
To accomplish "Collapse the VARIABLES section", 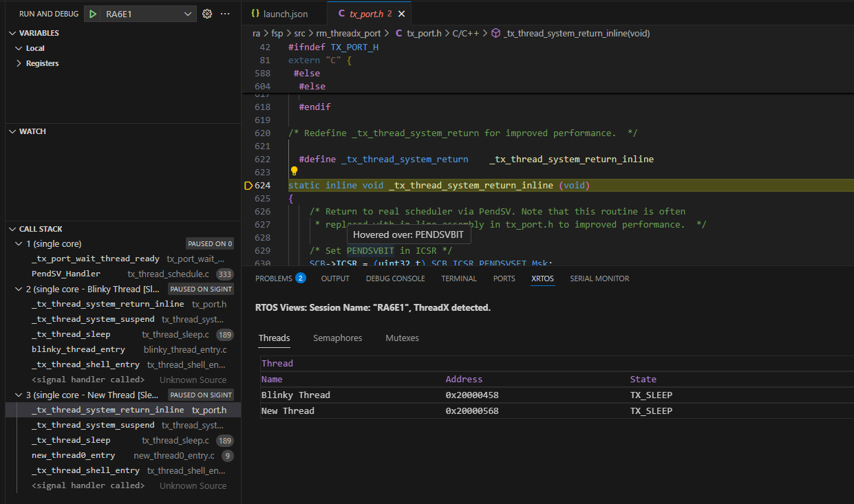I will 12,33.
